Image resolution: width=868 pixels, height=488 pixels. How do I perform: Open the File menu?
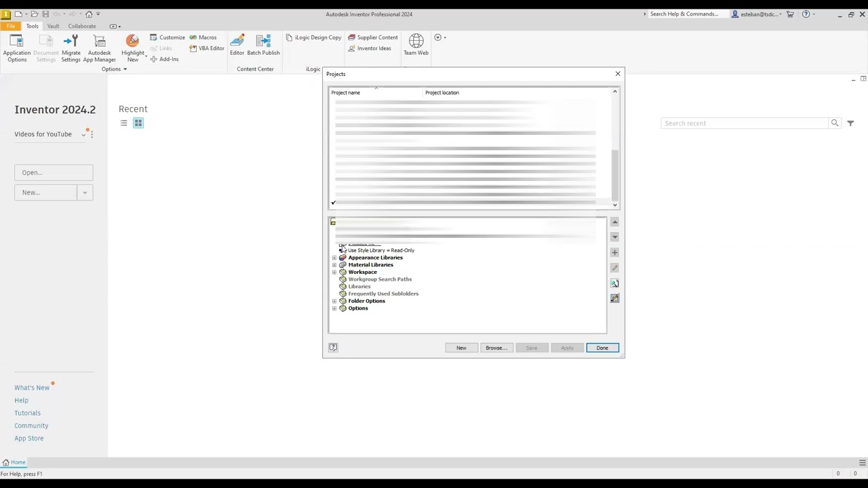(11, 26)
